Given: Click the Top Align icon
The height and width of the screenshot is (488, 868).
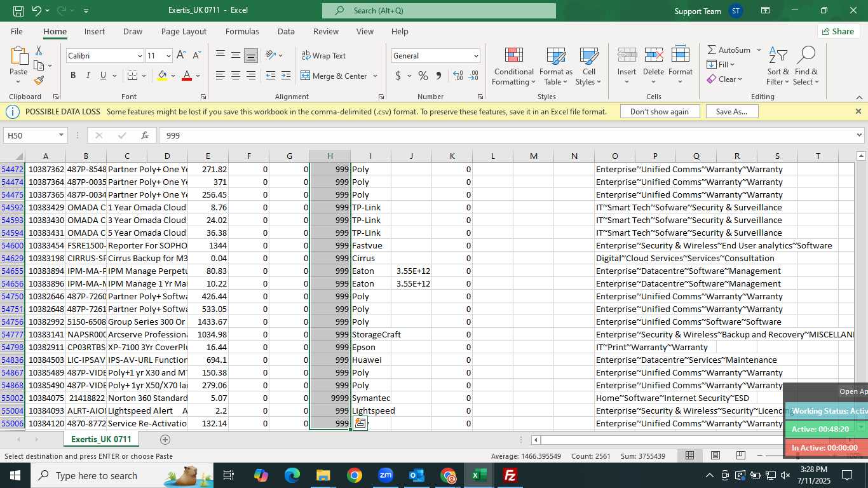Looking at the screenshot, I should tap(220, 55).
